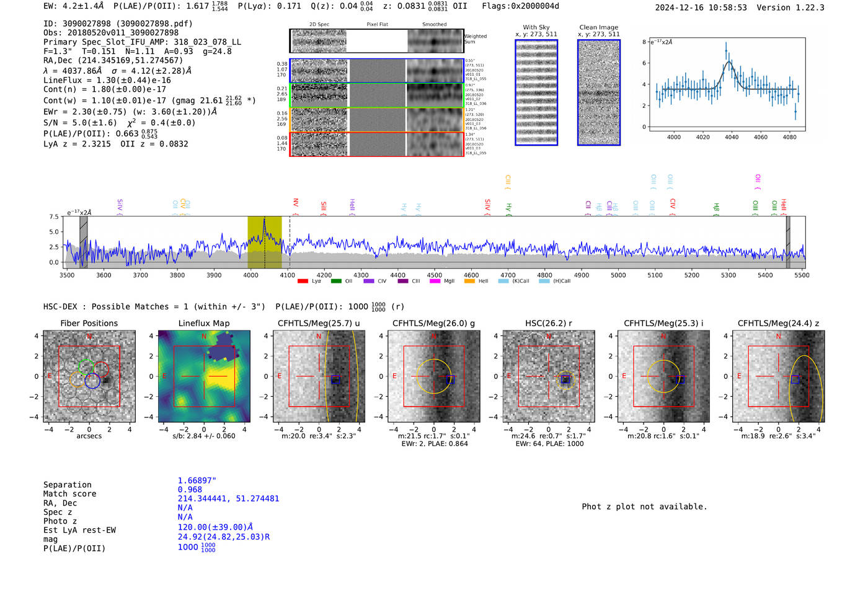Screen dimensions: 868x591
Task: Click the 'Flags:0x2000004d' text
Action: (x=521, y=6)
